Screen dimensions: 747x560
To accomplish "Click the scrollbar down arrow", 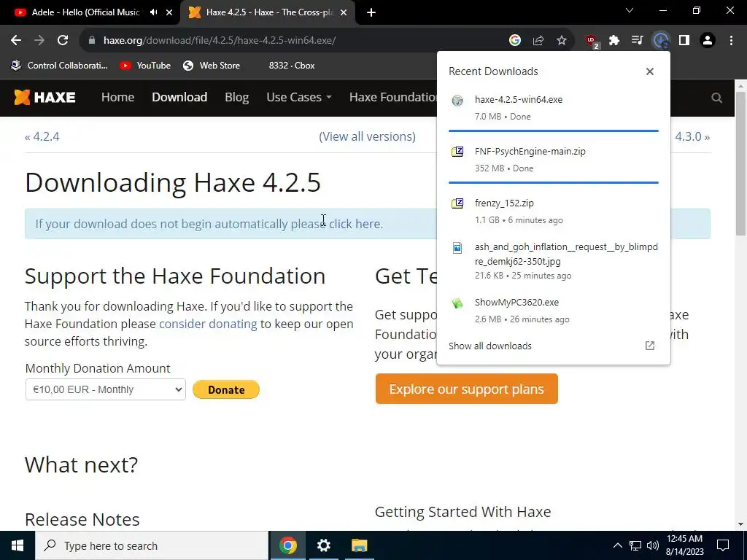I will 741,524.
